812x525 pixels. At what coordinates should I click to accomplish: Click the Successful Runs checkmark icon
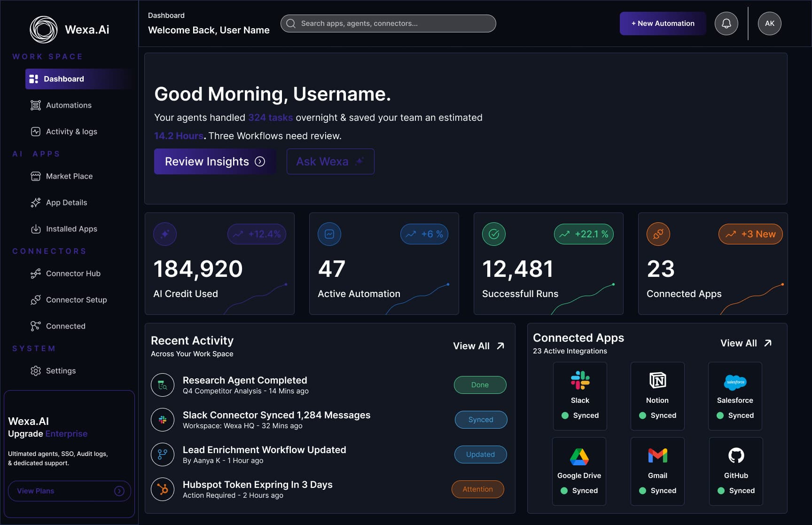coord(494,234)
